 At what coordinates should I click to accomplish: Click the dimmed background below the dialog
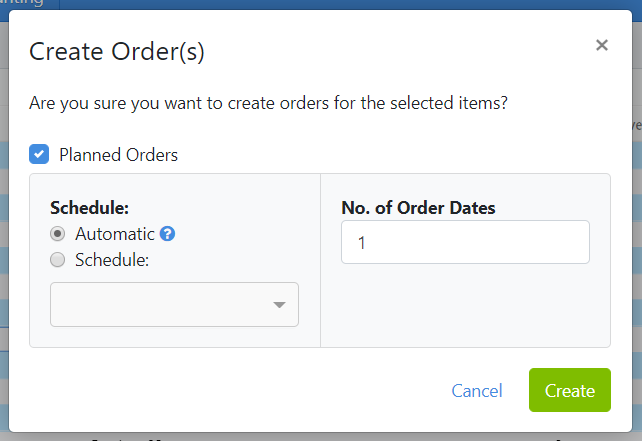point(320,436)
